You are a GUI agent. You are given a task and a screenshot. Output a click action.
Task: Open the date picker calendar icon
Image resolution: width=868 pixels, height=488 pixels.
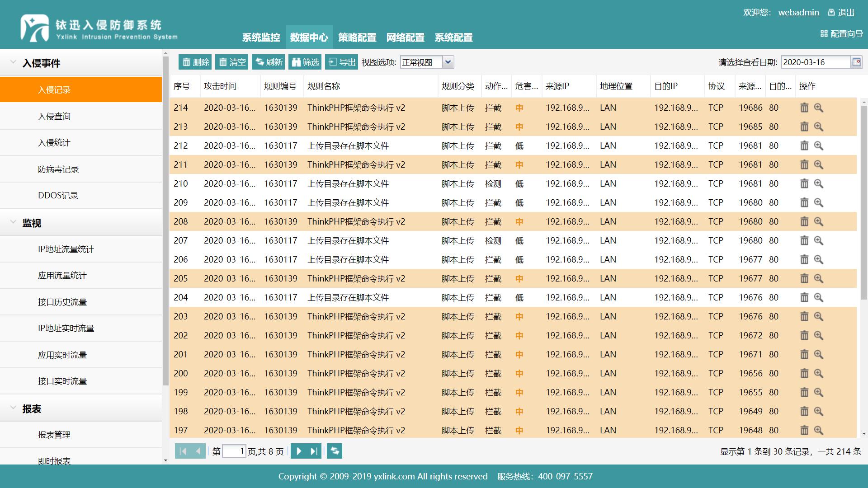(x=856, y=62)
